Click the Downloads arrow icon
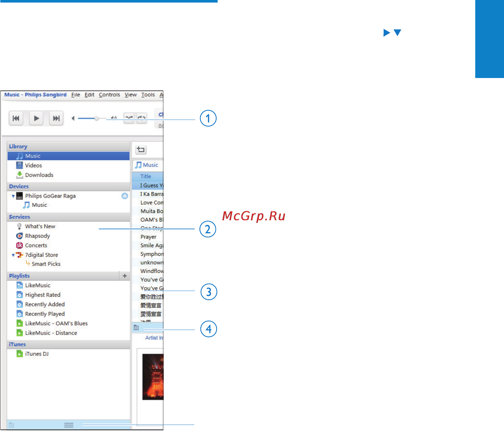Viewport: 504px width, 431px height. [19, 175]
